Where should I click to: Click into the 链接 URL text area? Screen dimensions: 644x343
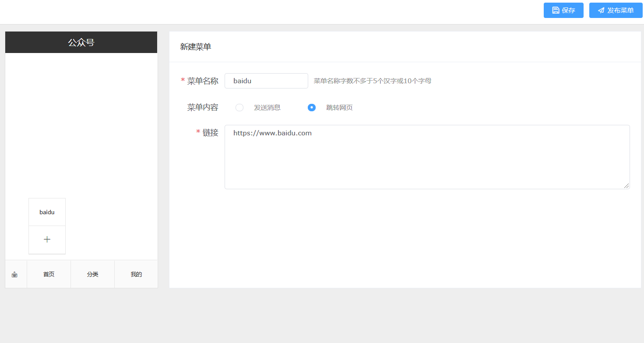coord(427,157)
